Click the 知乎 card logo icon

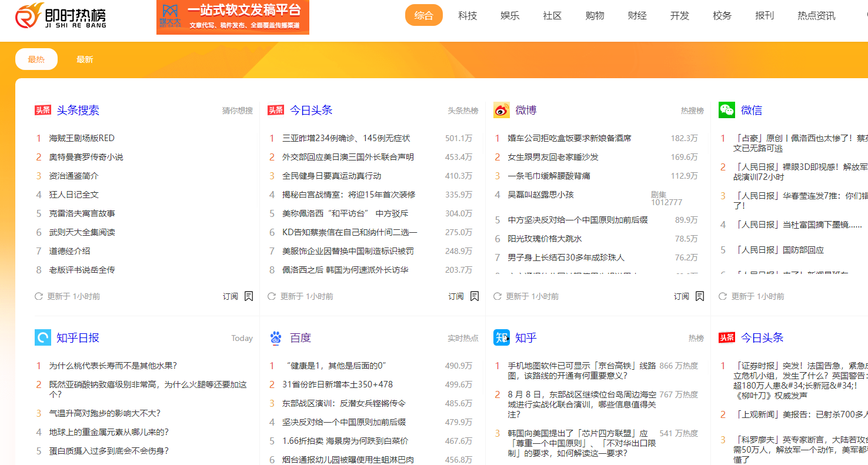(x=502, y=337)
